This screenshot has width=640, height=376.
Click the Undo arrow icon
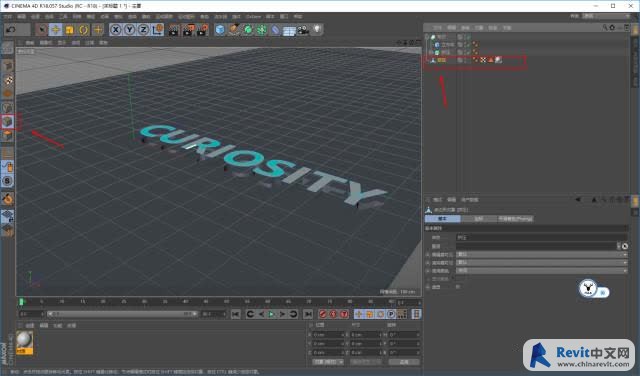pos(11,29)
